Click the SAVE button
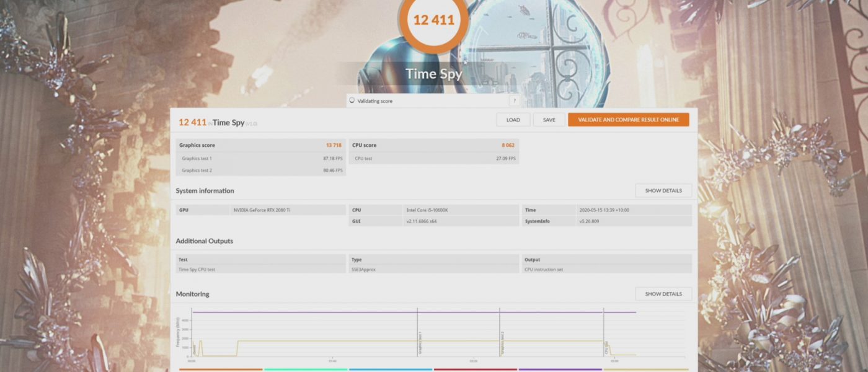The image size is (868, 372). point(549,120)
